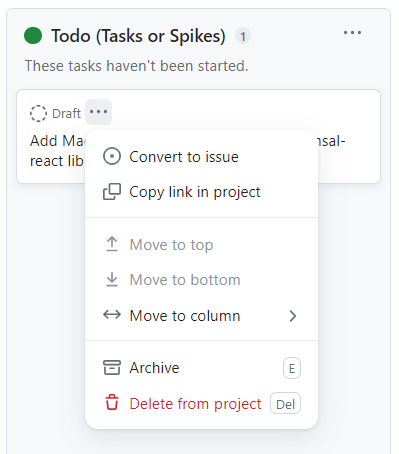Image resolution: width=399 pixels, height=454 pixels.
Task: Click the Convert to issue circle icon
Action: pyautogui.click(x=112, y=156)
